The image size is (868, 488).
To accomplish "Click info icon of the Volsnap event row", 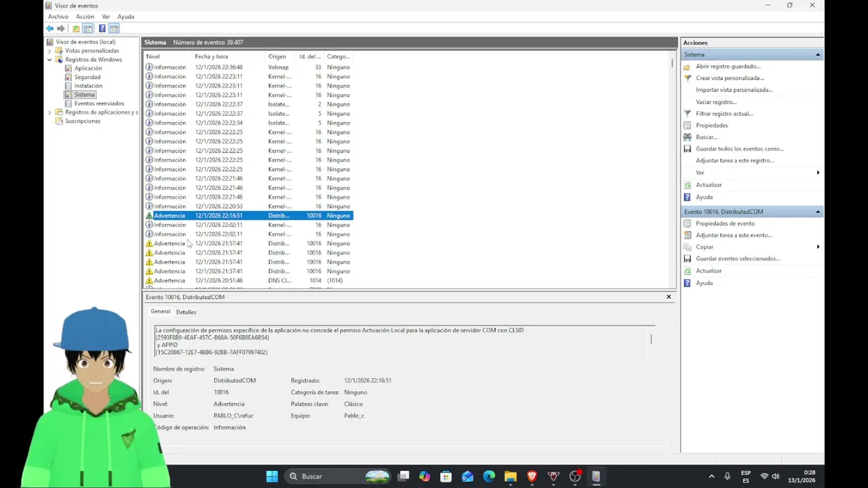I will pos(149,67).
